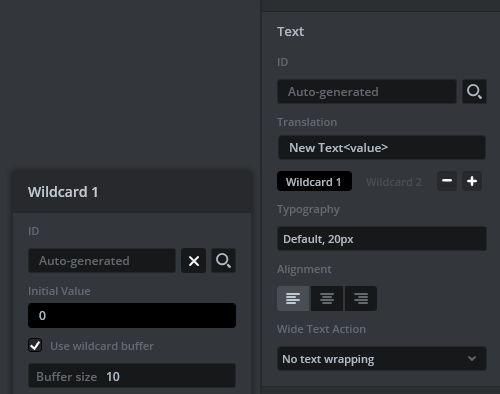The width and height of the screenshot is (500, 394).
Task: Click the Buffer size field showing 10
Action: (x=132, y=376)
